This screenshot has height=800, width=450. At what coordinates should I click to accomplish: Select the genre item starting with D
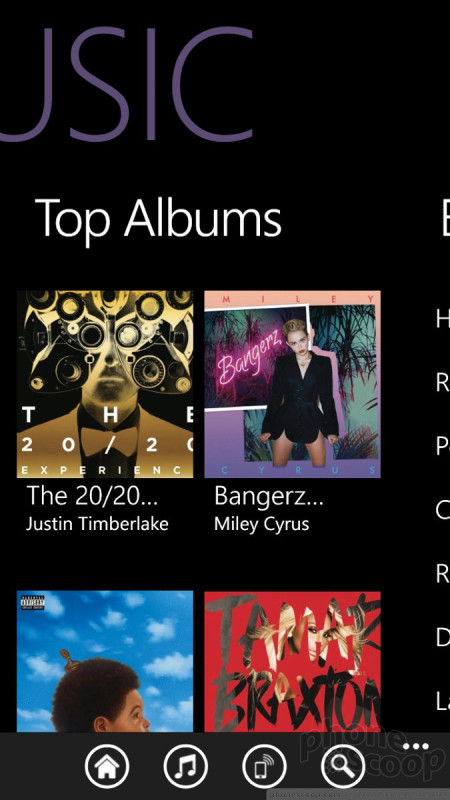tap(442, 637)
